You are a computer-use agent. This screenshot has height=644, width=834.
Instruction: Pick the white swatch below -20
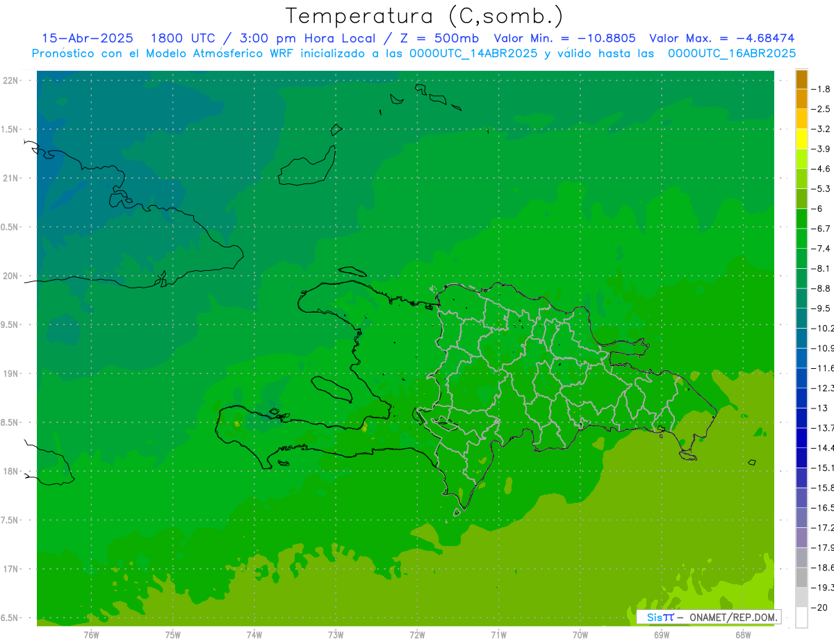(x=801, y=617)
